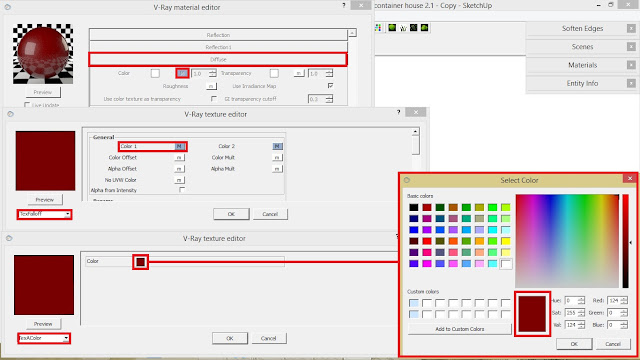Click the first green V-Ray toolbar icon in SketchUp
This screenshot has height=360, width=640.
[392, 27]
